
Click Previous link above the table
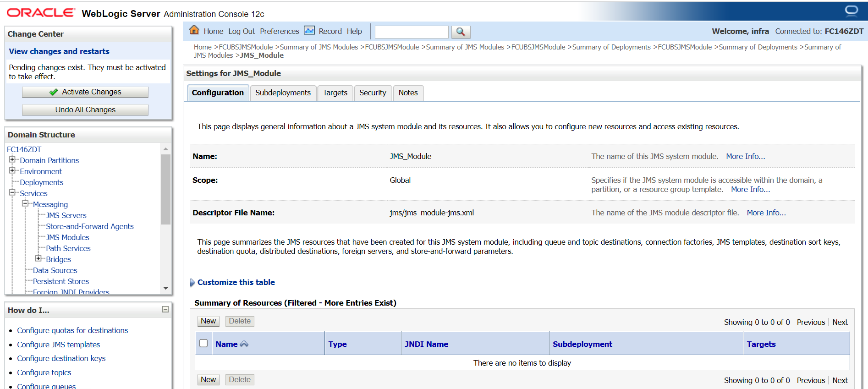811,322
